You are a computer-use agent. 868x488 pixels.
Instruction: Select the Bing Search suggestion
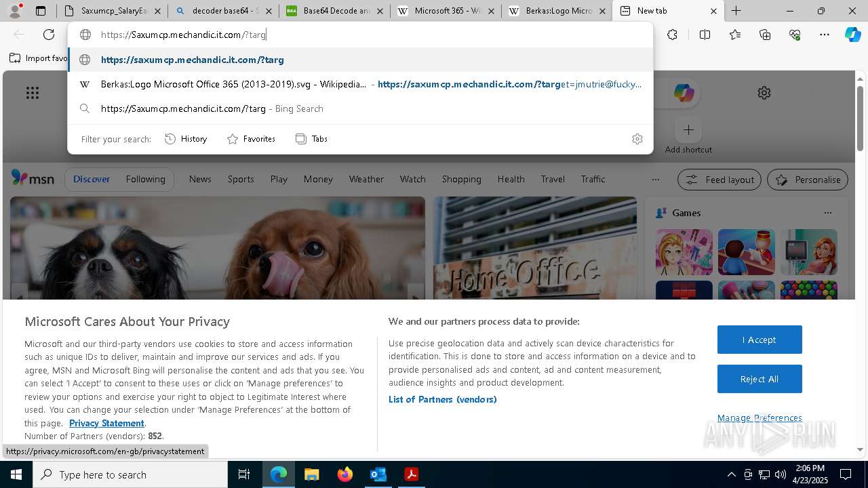click(360, 108)
